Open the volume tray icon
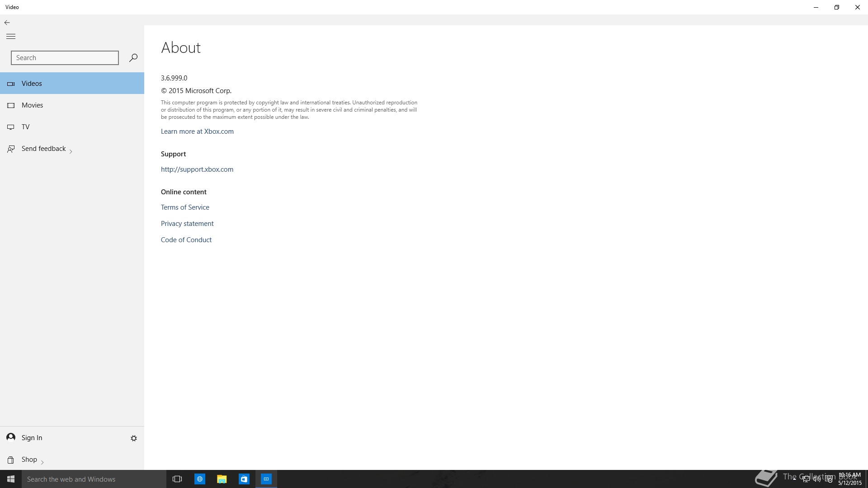The height and width of the screenshot is (488, 868). click(817, 479)
